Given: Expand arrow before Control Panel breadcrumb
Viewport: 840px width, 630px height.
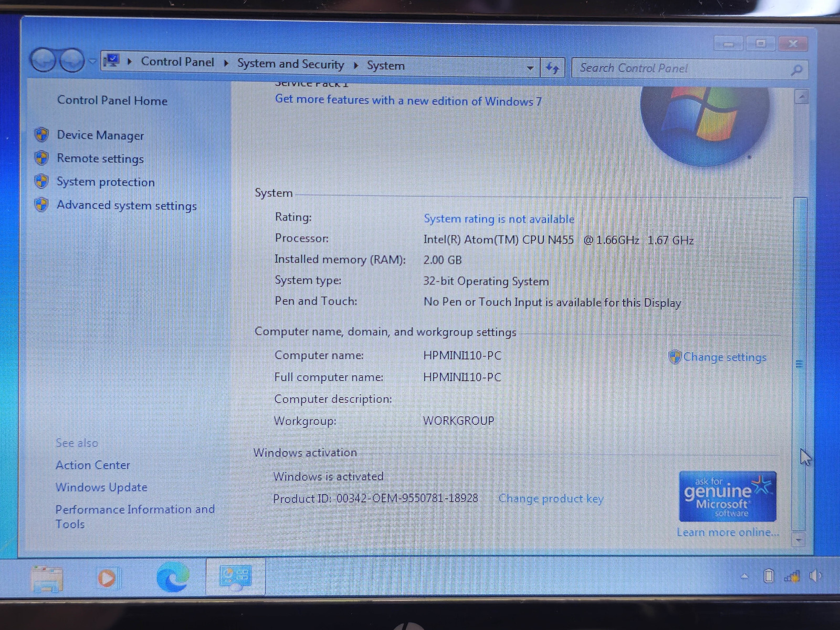Looking at the screenshot, I should (x=130, y=62).
